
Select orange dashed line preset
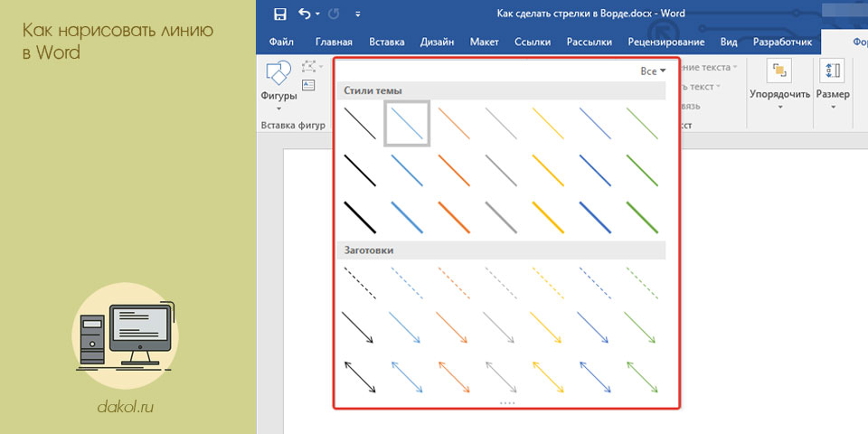(x=454, y=283)
